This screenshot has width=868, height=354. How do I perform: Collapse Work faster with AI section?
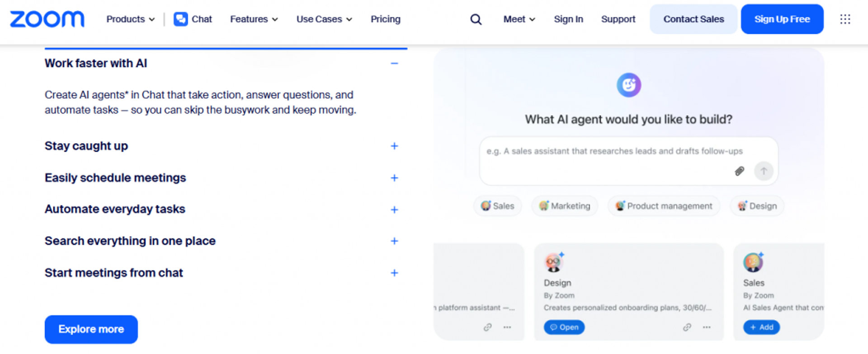[394, 63]
